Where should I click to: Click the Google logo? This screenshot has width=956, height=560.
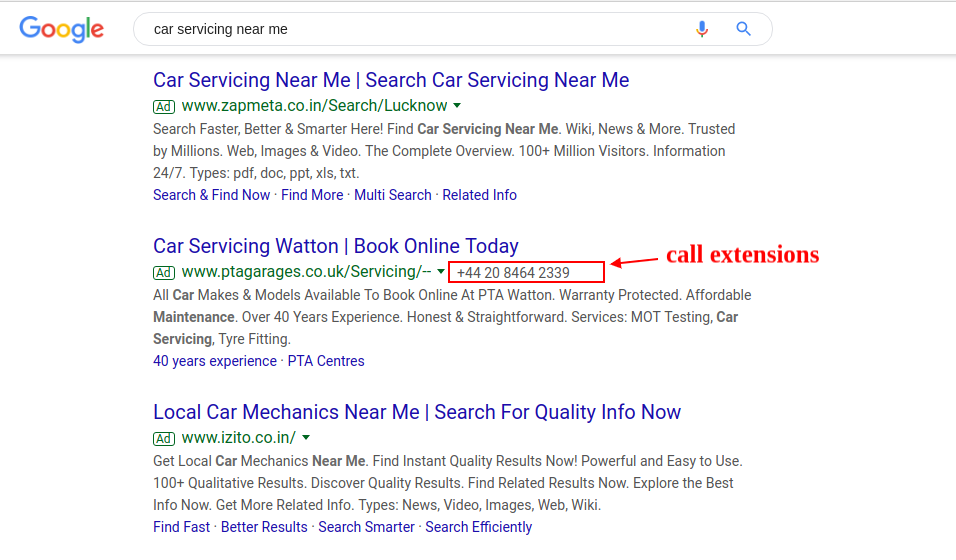point(61,29)
